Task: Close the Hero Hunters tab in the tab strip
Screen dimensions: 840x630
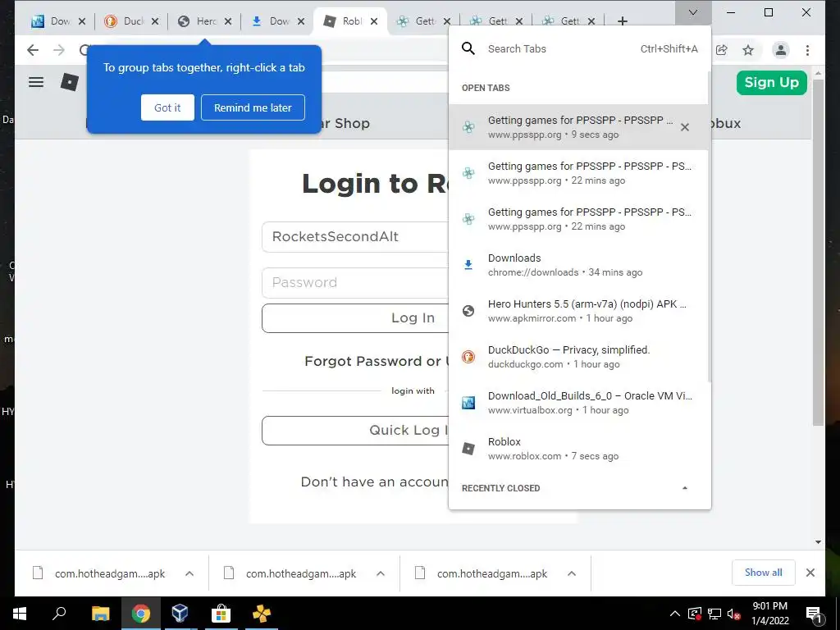Action: coord(228,21)
